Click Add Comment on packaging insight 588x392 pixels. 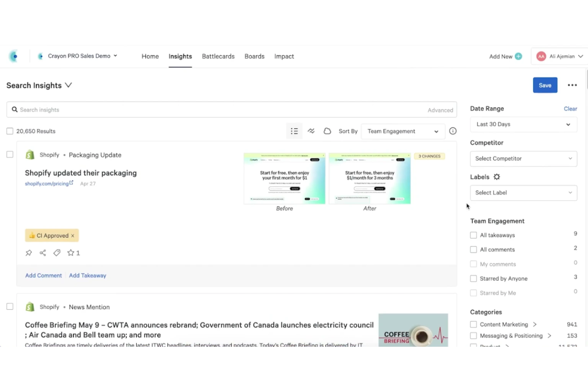tap(44, 276)
